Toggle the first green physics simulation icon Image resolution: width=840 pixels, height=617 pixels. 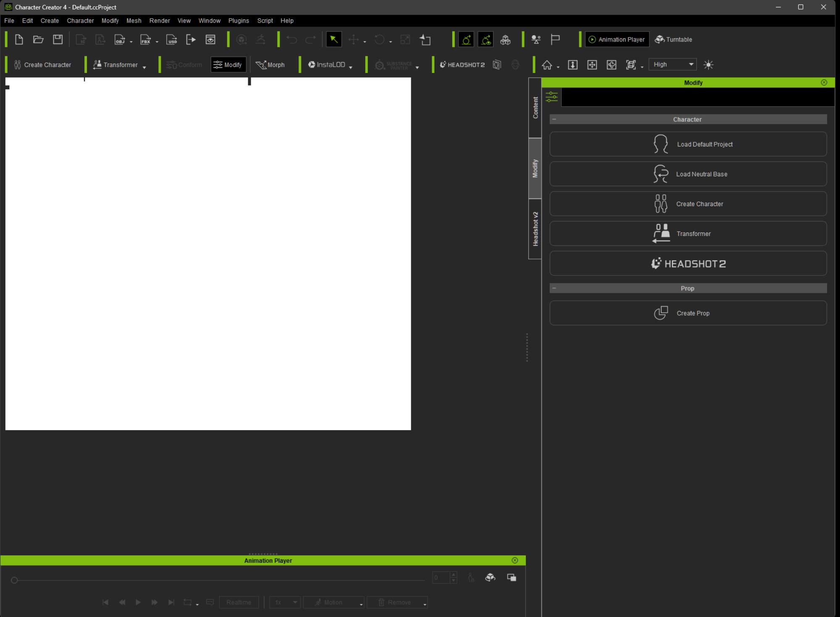pos(466,39)
